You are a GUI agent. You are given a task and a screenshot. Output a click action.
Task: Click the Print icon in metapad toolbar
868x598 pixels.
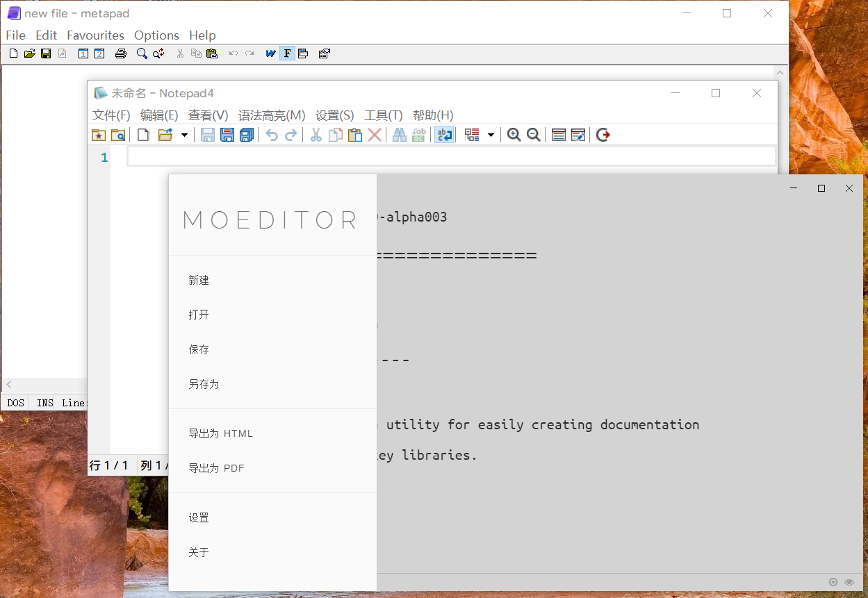(x=121, y=53)
